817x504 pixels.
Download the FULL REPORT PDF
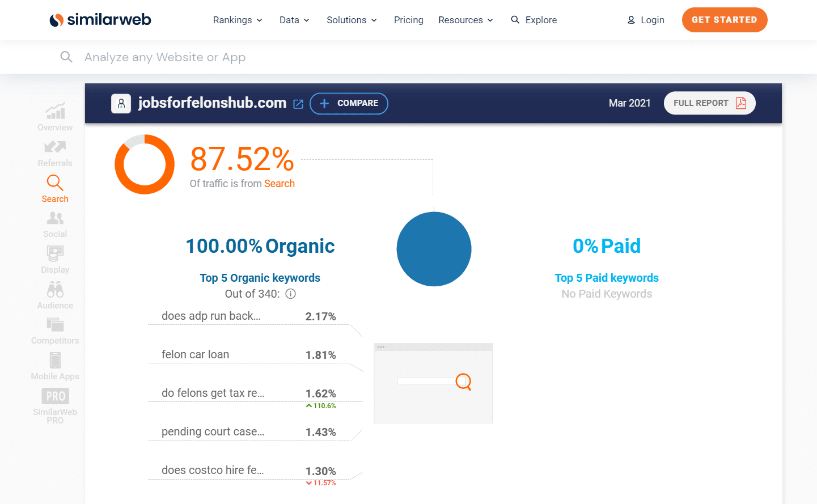pos(709,103)
